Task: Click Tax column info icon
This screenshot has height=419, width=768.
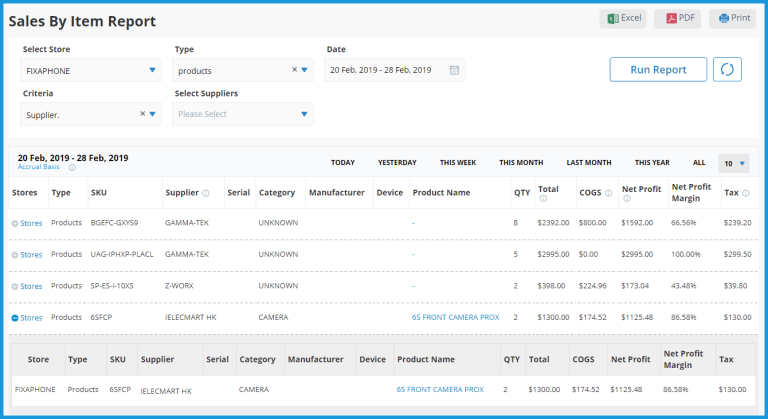Action: pos(745,193)
